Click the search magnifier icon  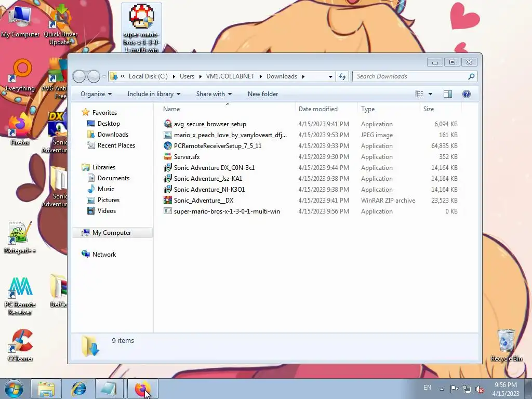click(471, 76)
